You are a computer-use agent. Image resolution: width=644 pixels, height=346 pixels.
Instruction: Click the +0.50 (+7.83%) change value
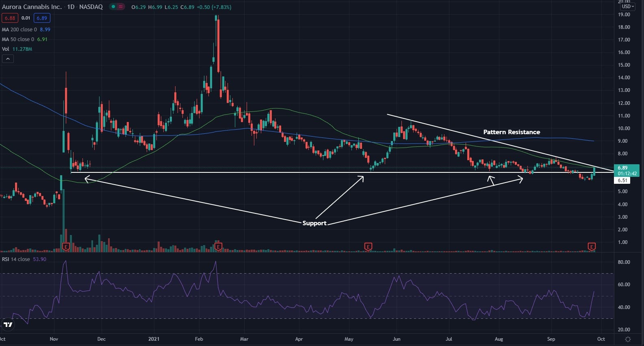pyautogui.click(x=215, y=7)
